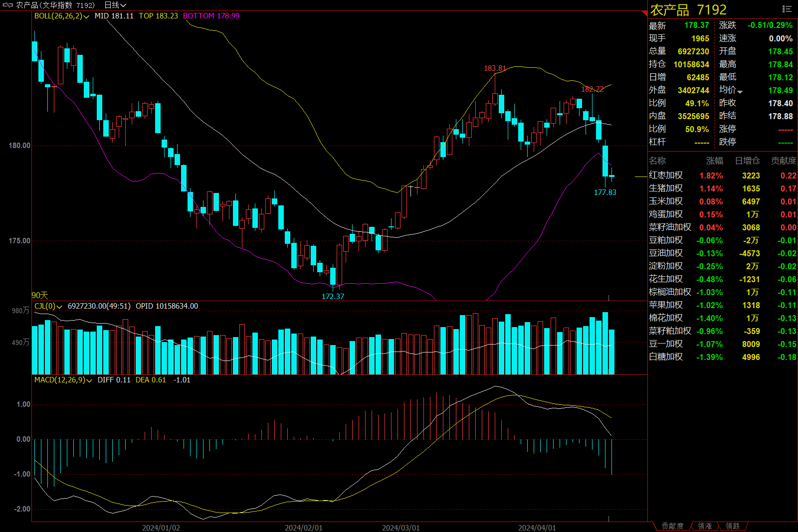Image resolution: width=798 pixels, height=532 pixels.
Task: Click the 外盘 3402744 value
Action: click(x=693, y=90)
